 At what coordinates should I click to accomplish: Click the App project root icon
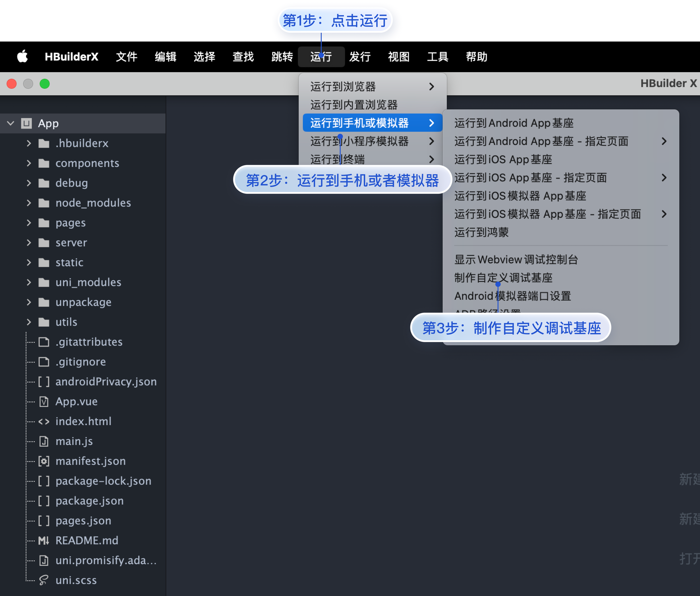(26, 123)
